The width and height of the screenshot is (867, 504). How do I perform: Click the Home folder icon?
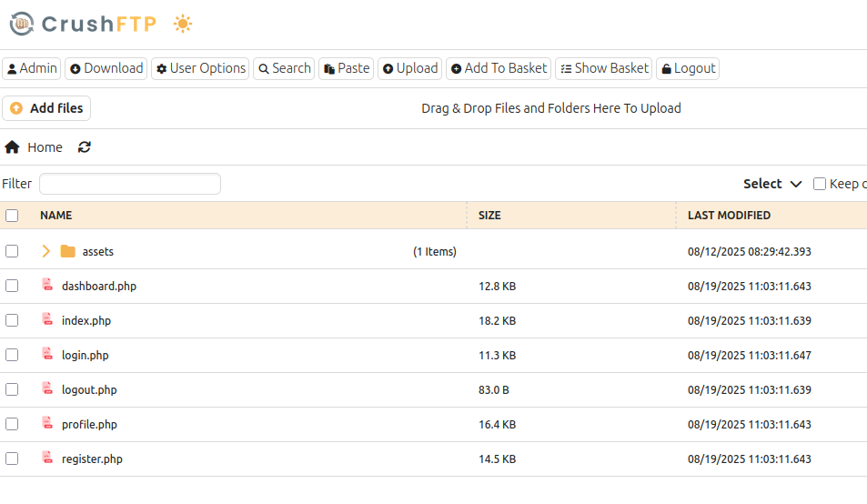pos(13,147)
